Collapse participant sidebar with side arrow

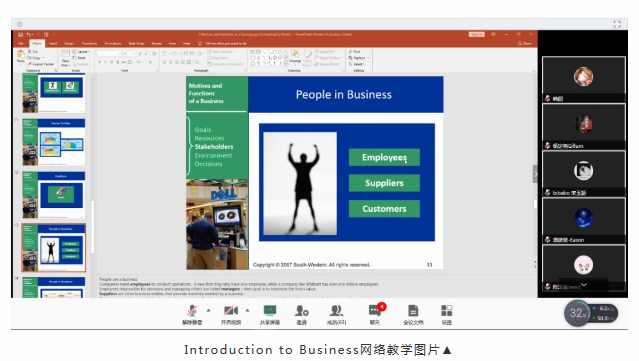coord(535,174)
